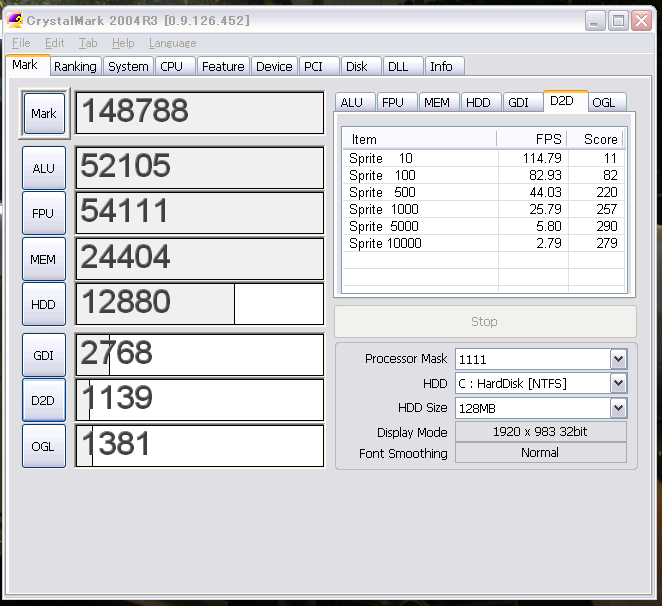662x606 pixels.
Task: Run the GDI benchmark button
Action: point(44,355)
